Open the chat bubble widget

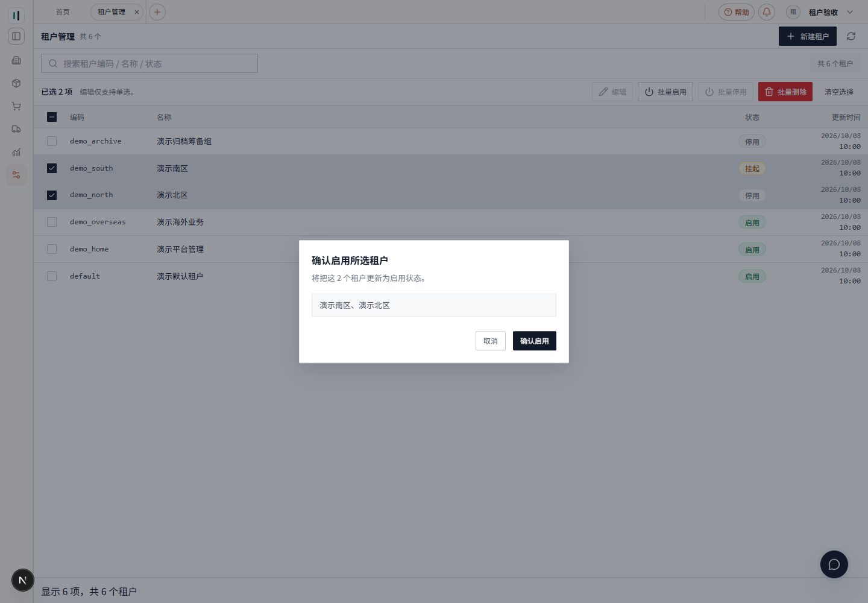click(834, 564)
